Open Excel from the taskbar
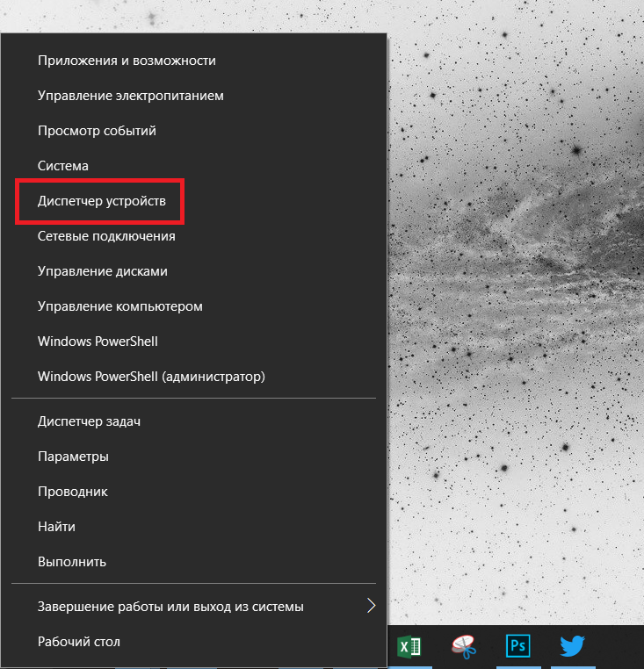This screenshot has width=644, height=669. (x=409, y=646)
